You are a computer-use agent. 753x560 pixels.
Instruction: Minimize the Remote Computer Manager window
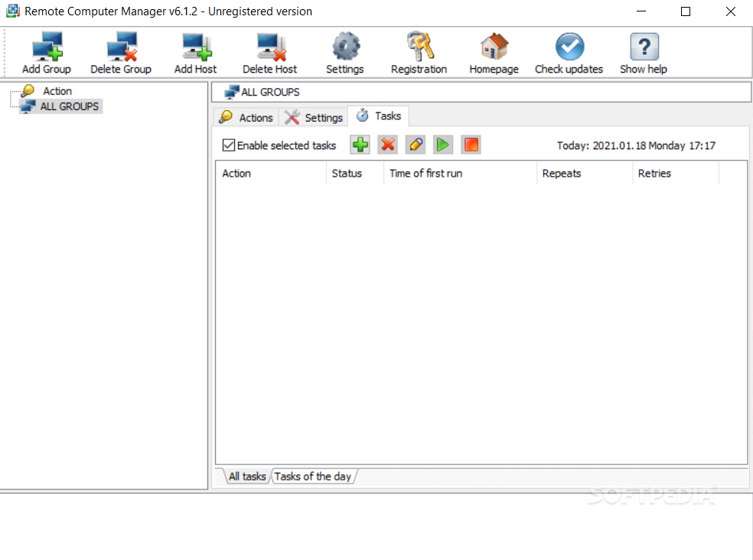coord(641,11)
